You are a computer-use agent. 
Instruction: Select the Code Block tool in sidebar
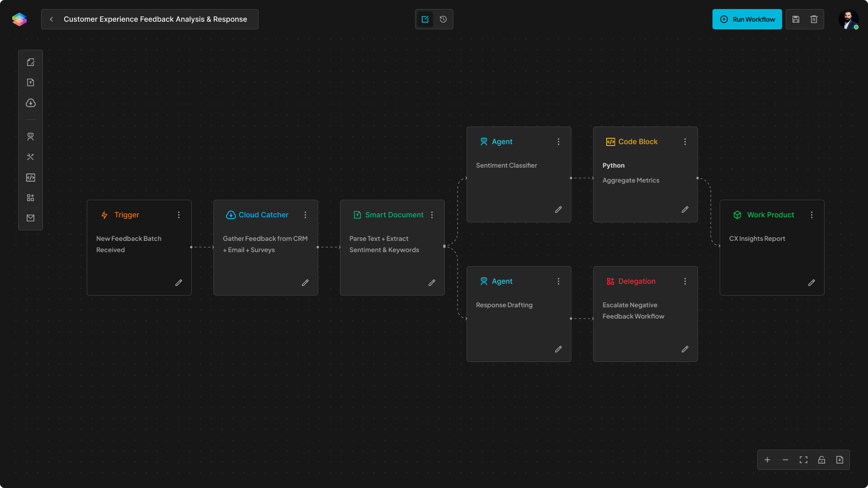coord(30,178)
